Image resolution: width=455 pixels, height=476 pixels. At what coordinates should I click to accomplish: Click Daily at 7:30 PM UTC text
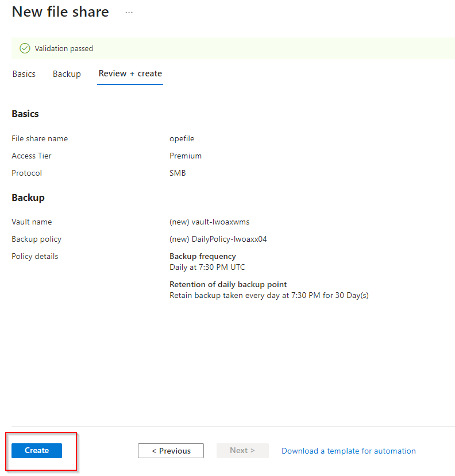pos(207,267)
